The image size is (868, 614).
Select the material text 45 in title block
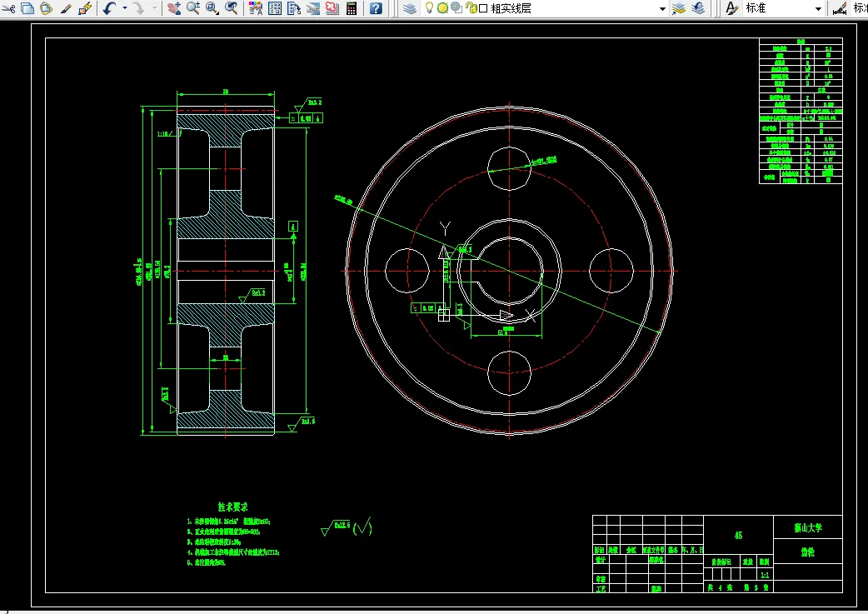738,536
